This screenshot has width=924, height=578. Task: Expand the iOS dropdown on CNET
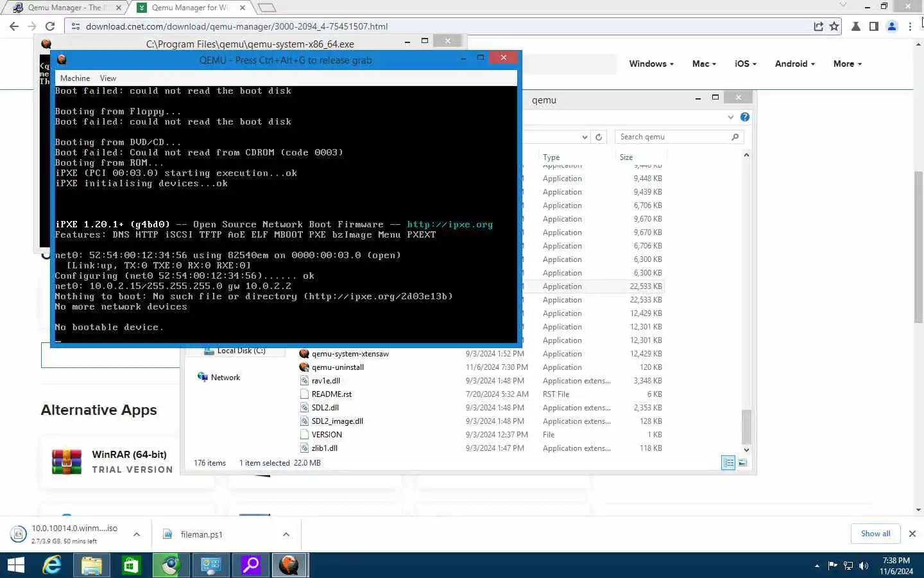746,64
